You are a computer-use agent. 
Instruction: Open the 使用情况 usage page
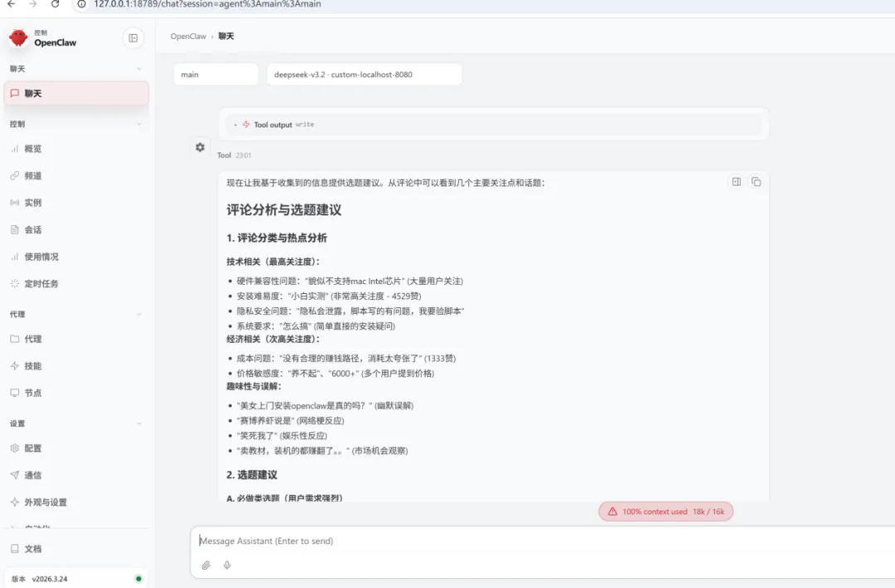76,257
